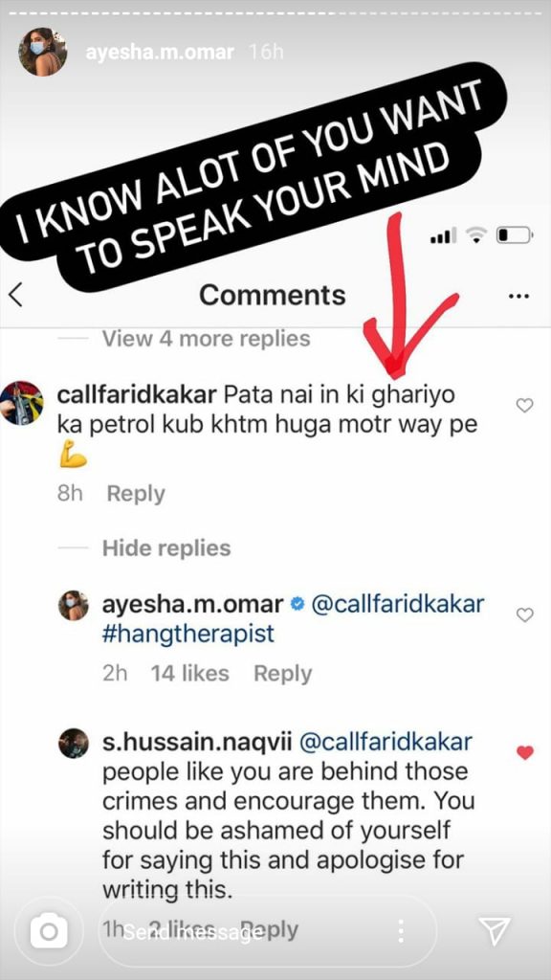Go back using the Comments back arrow
This screenshot has width=551, height=980.
[15, 295]
